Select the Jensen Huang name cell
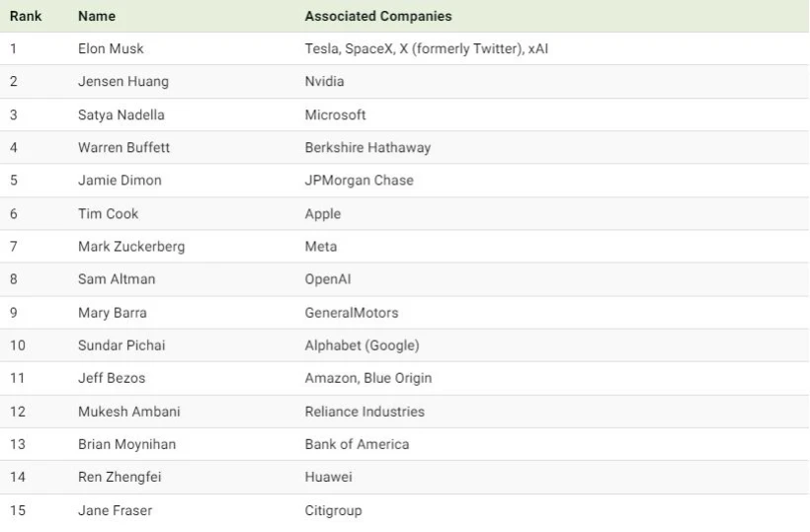Screen dimensions: 810x532 (123, 82)
